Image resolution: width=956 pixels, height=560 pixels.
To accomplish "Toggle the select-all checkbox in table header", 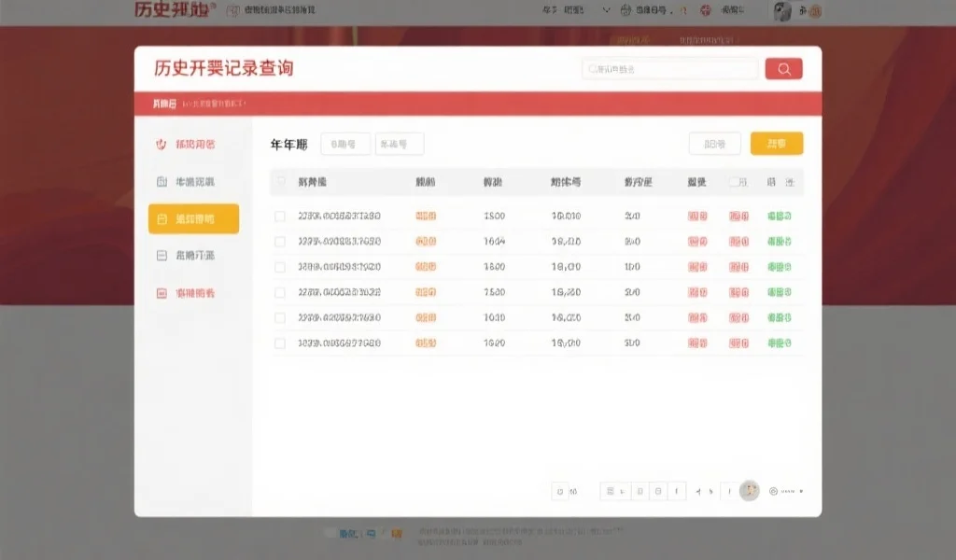I will click(280, 182).
